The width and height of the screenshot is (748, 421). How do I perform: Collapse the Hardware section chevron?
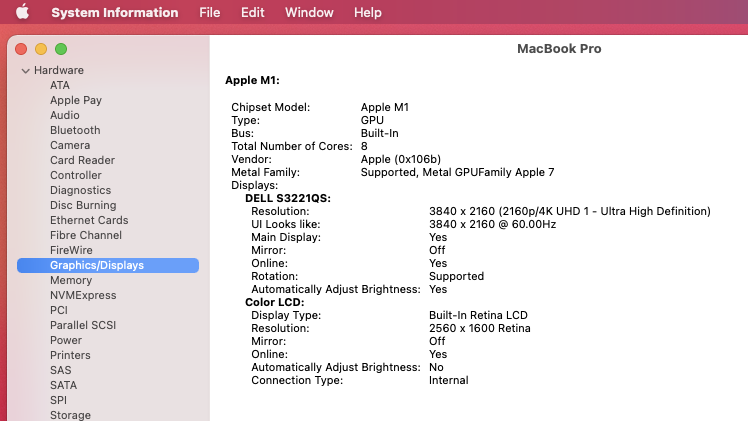click(25, 71)
